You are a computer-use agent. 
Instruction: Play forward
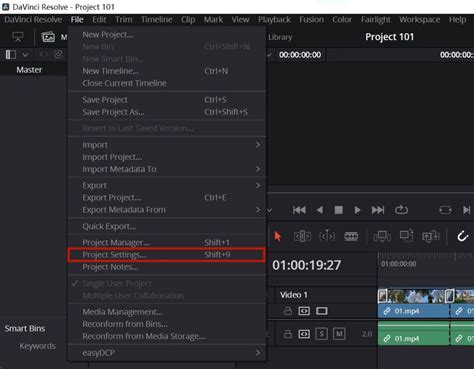(357, 210)
